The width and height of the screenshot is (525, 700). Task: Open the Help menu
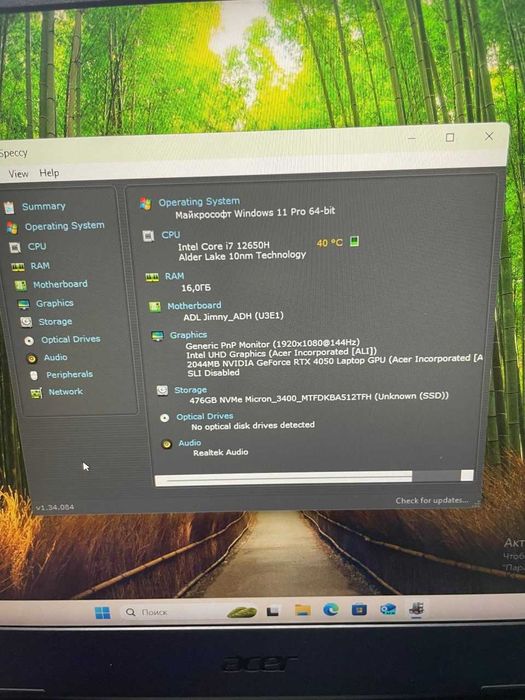pyautogui.click(x=49, y=173)
